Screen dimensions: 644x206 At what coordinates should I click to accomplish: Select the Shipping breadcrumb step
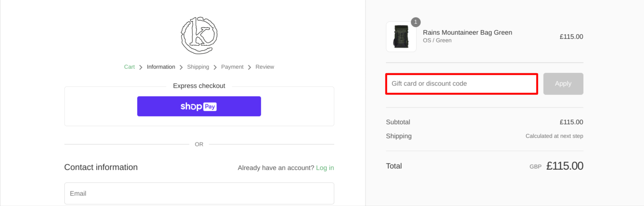click(198, 67)
